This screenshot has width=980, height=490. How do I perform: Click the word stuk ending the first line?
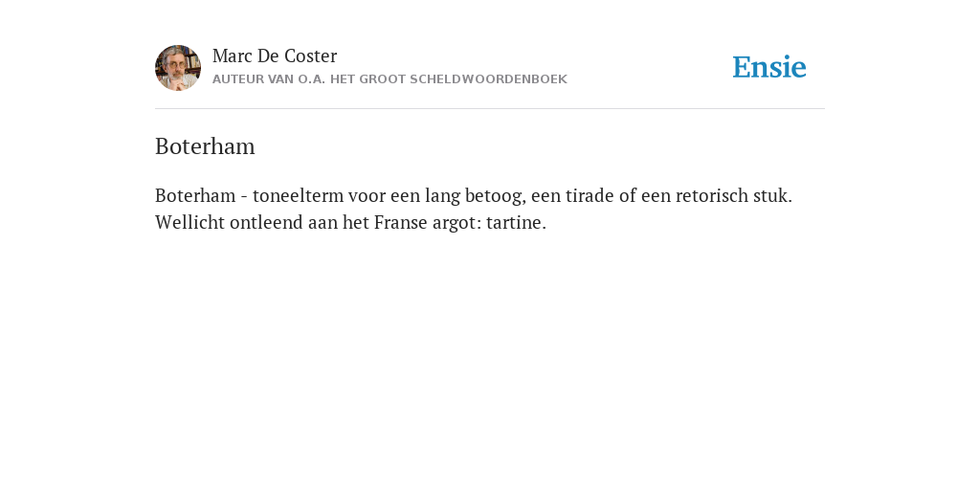pyautogui.click(x=772, y=195)
